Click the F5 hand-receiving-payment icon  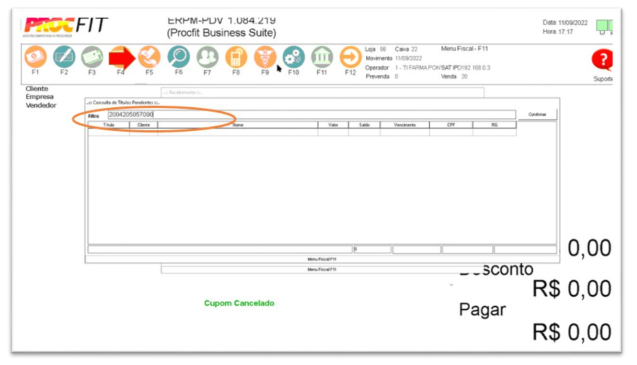[149, 57]
